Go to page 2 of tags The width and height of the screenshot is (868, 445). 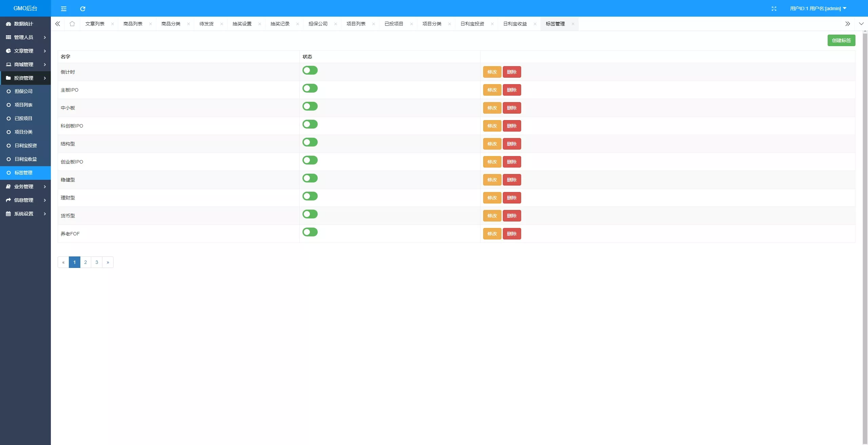[85, 262]
